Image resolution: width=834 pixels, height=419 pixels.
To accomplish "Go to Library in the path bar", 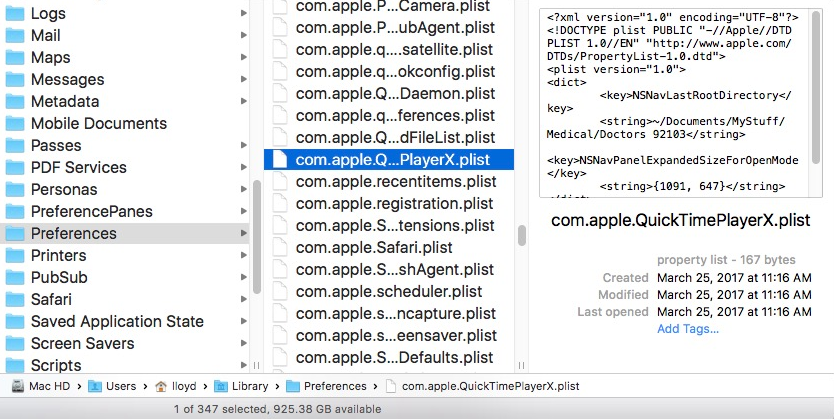I will click(x=250, y=386).
